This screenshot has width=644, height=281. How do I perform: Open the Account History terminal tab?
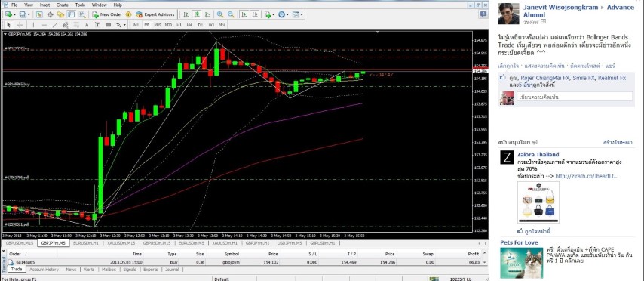44,270
